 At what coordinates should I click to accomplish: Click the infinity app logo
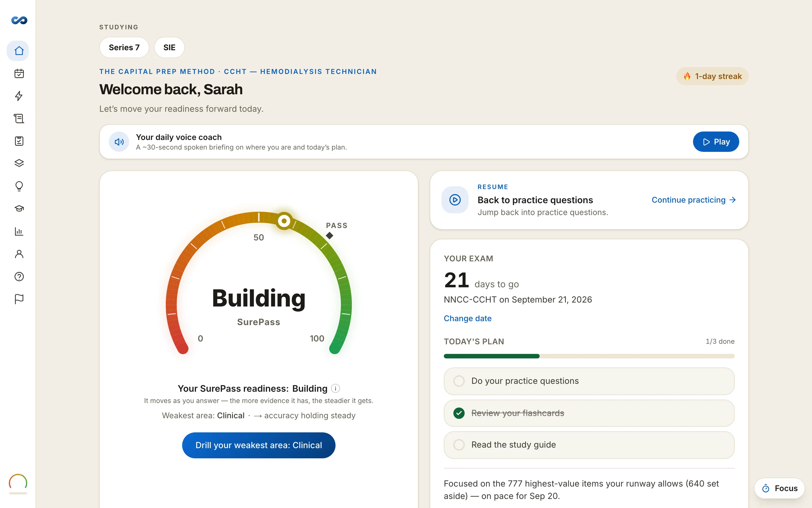pos(19,21)
